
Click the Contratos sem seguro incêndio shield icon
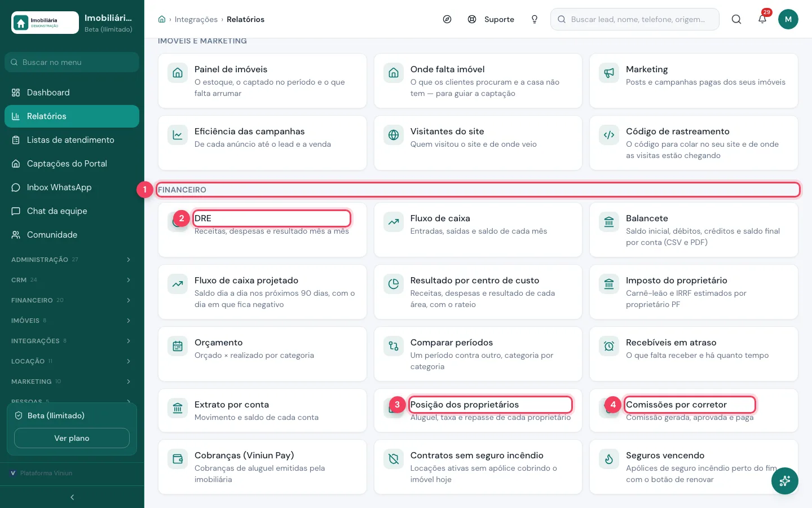pos(394,459)
